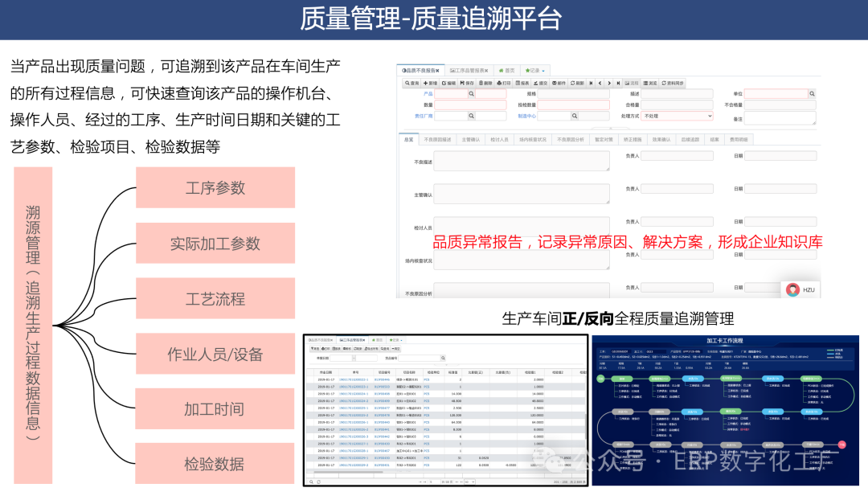Viewport: 868px width, 496px height.
Task: Open the 处理方式 dropdown
Action: pyautogui.click(x=678, y=116)
